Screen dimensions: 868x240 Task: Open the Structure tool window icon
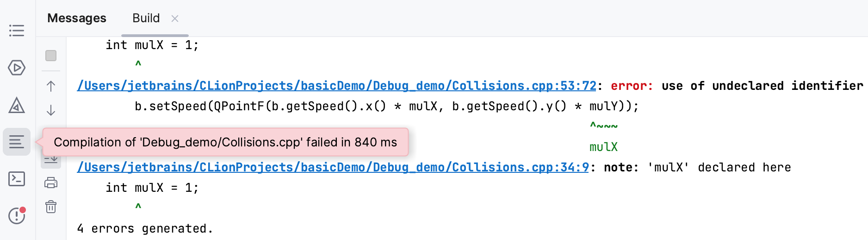[17, 31]
